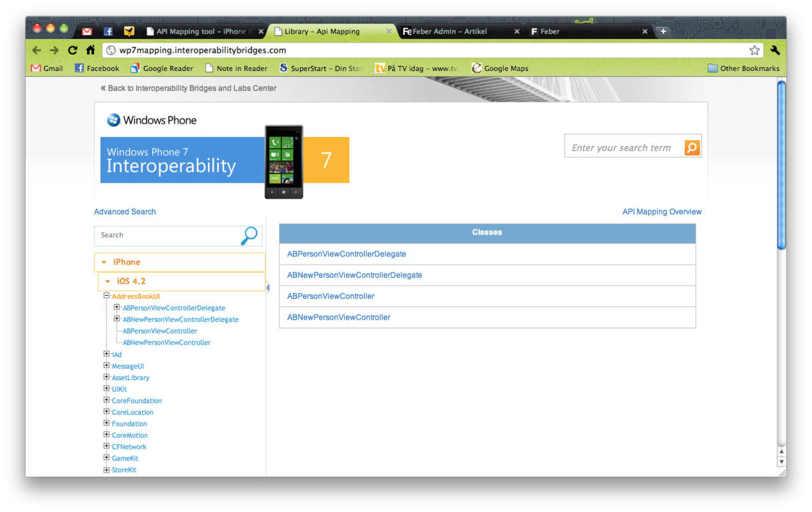The width and height of the screenshot is (812, 512).
Task: Expand the CoreLocation tree node
Action: [107, 412]
